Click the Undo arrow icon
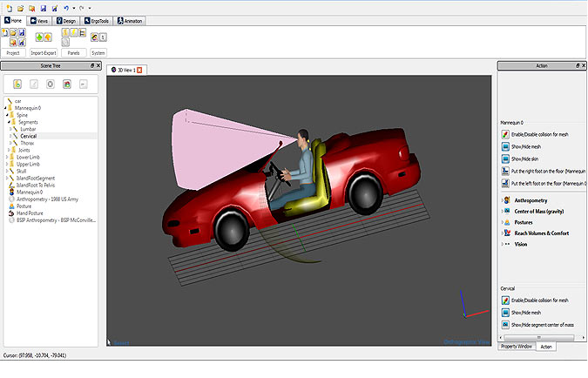The width and height of the screenshot is (588, 378). [x=66, y=8]
